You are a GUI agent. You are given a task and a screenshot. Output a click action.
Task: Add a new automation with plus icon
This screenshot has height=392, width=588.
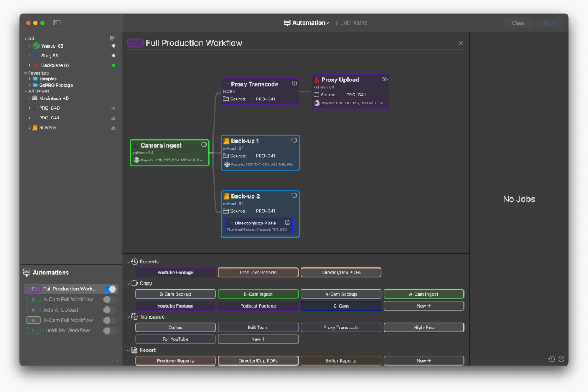118,362
